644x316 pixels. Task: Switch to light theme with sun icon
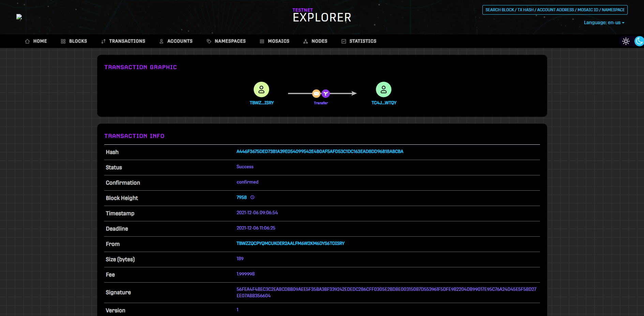[626, 41]
